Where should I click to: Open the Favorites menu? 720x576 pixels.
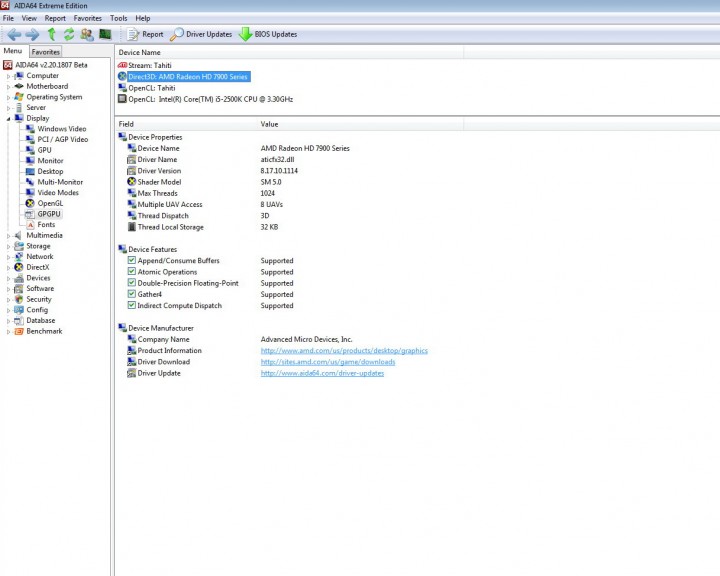(x=87, y=18)
